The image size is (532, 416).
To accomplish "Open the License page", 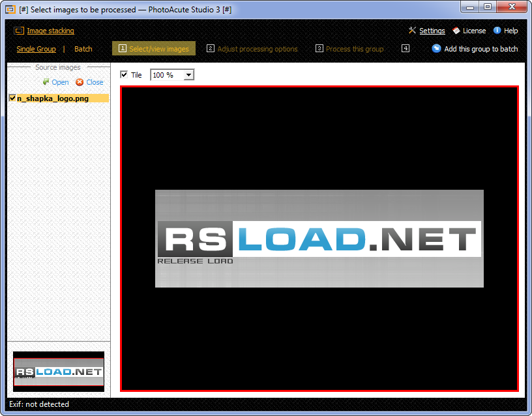I will point(475,31).
